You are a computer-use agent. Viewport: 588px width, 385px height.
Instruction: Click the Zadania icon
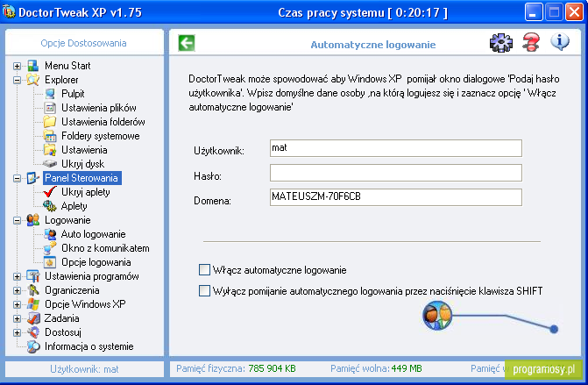tap(33, 318)
